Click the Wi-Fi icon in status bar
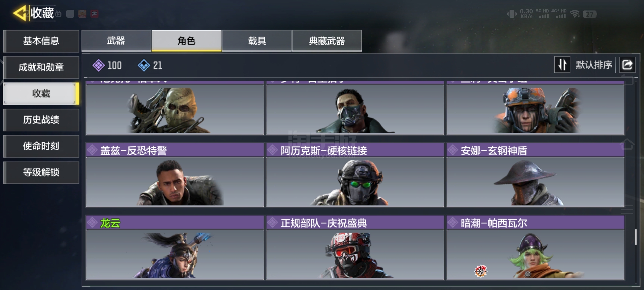The width and height of the screenshot is (644, 290). pyautogui.click(x=575, y=14)
